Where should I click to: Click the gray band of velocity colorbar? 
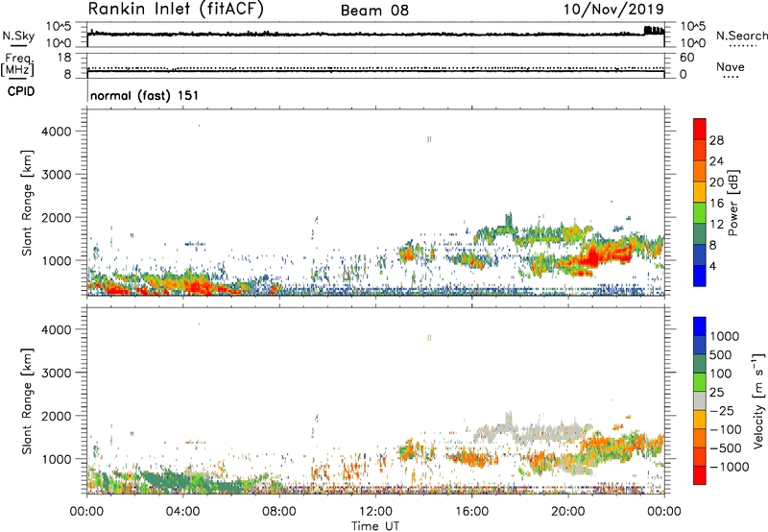point(700,400)
